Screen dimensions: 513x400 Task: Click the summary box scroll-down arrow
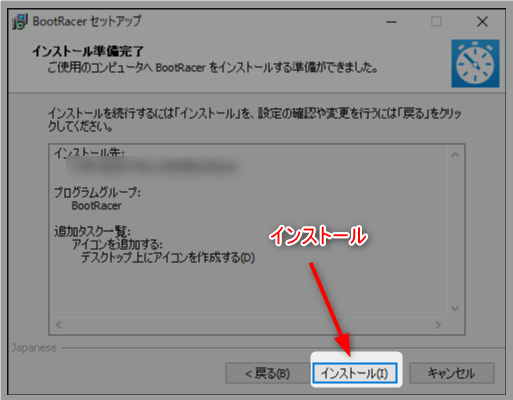(x=455, y=308)
